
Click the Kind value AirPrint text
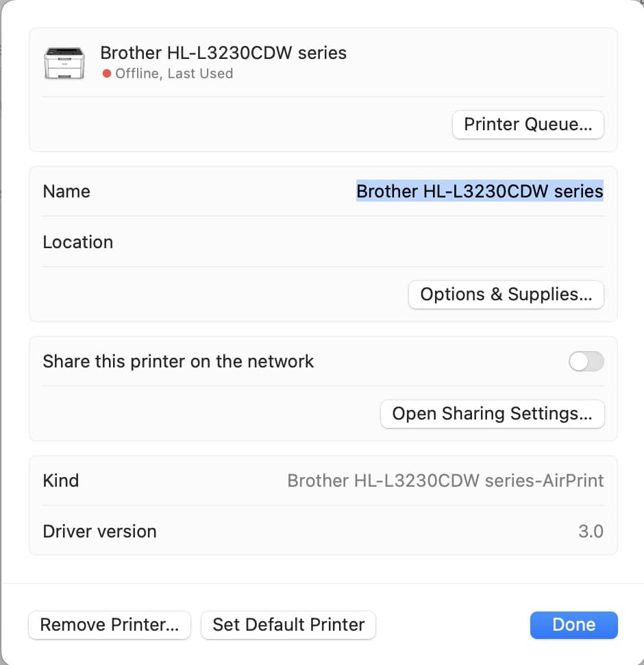445,481
